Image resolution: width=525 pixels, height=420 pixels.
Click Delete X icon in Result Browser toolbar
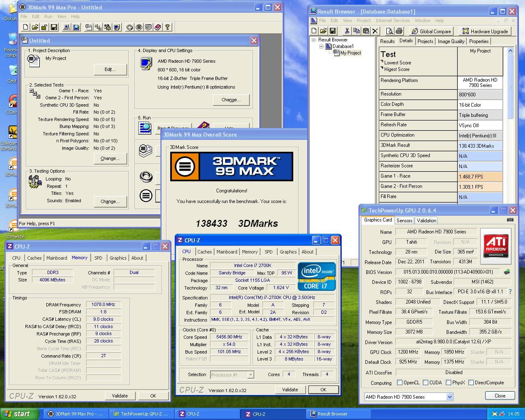point(375,31)
